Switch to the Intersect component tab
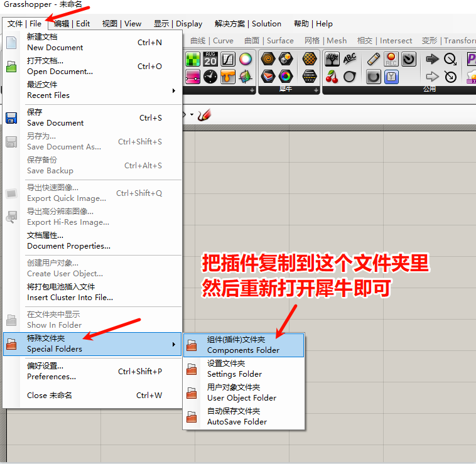The image size is (476, 464). click(384, 41)
